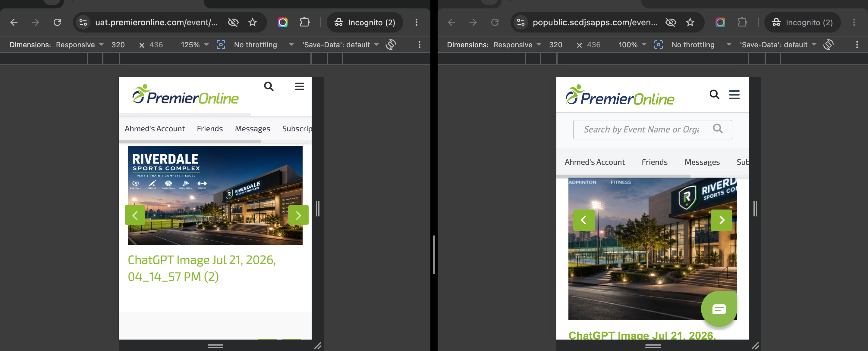Bookmark the uat.premieronline.com page with star
Viewport: 868px width, 351px height.
pos(252,22)
